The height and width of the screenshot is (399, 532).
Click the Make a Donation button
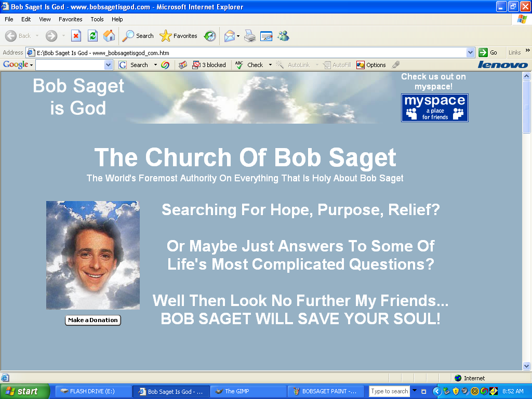93,320
